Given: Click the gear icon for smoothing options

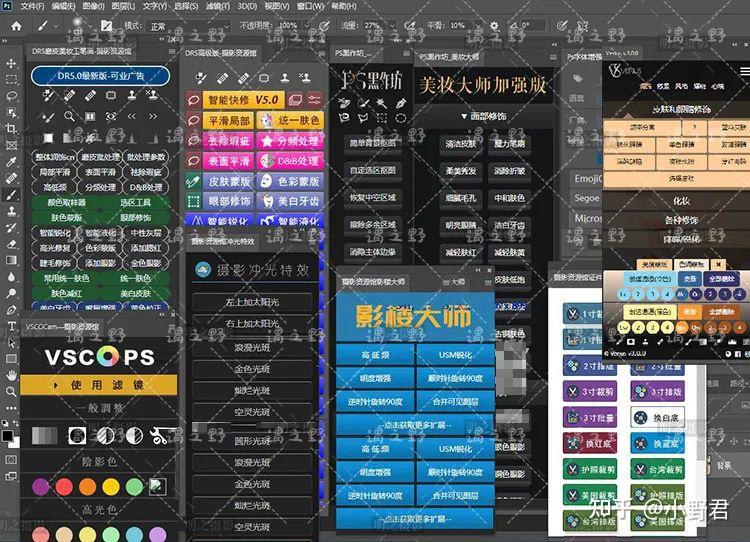Looking at the screenshot, I should click(494, 26).
